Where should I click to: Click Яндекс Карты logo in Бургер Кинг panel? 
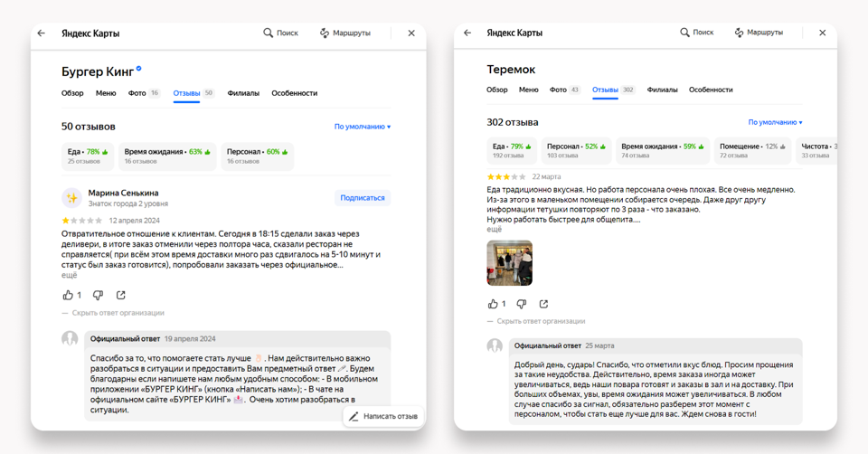click(x=90, y=33)
